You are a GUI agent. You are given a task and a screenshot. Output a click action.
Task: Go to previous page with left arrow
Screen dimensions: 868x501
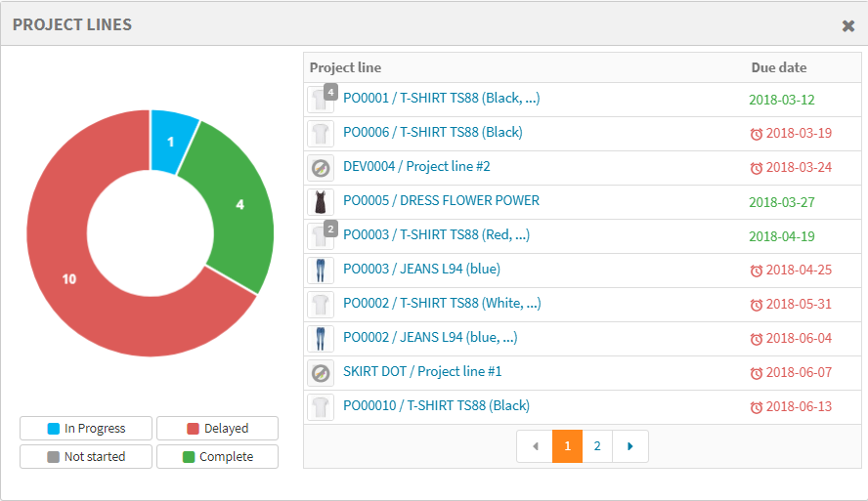[535, 446]
